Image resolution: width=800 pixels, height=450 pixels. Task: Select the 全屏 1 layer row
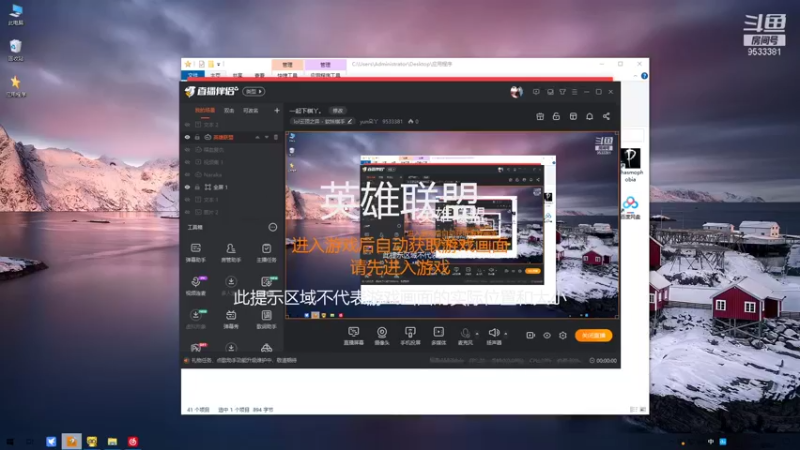tap(232, 187)
